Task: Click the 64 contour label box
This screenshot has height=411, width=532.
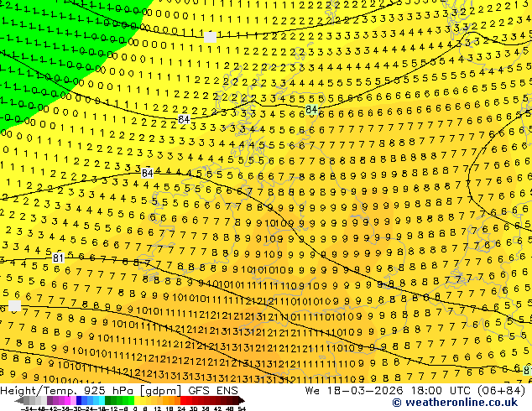Action: (x=147, y=174)
